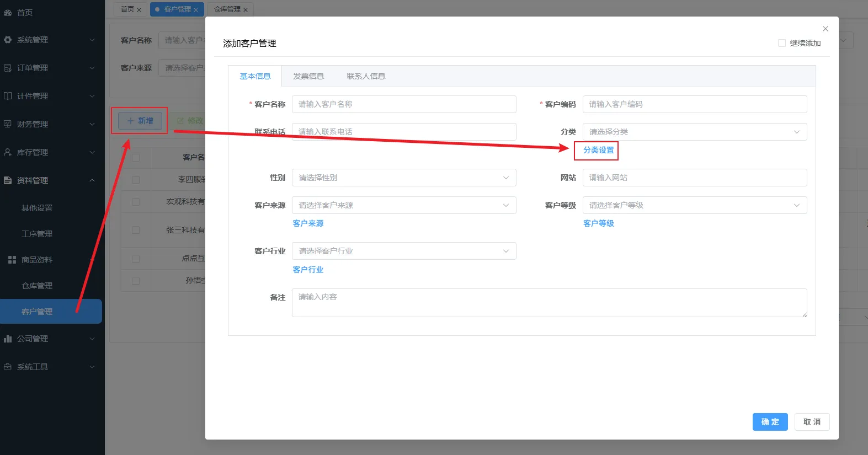Click the 确定 button
The width and height of the screenshot is (868, 455).
[770, 422]
